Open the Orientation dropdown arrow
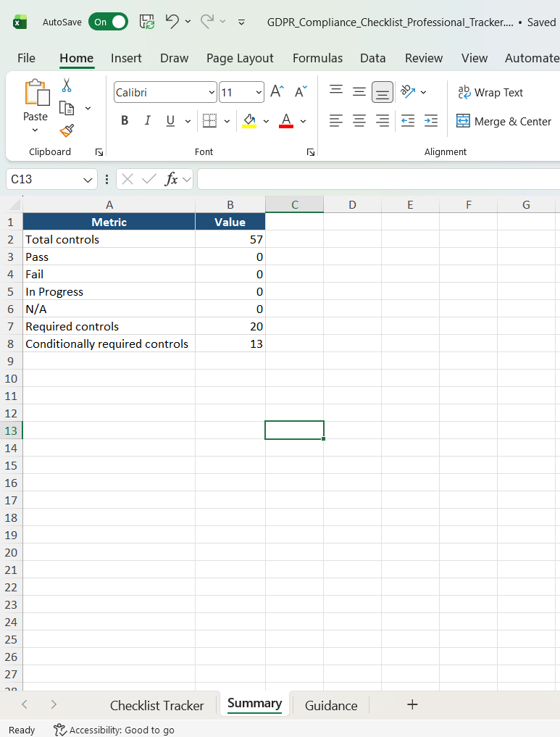Image resolution: width=560 pixels, height=737 pixels. (423, 92)
